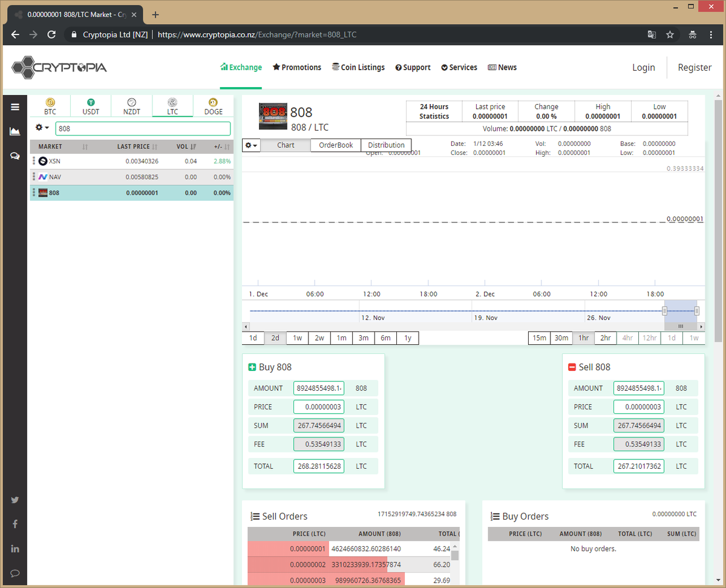Switch to the Chart tab
This screenshot has height=588, width=726.
click(286, 145)
